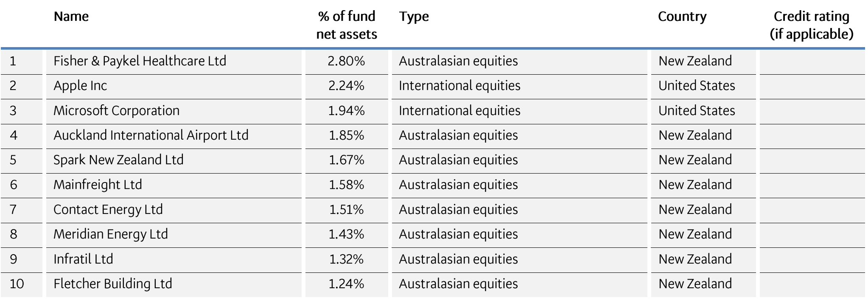Viewport: 868px width, 303px height.
Task: Select Fisher & Paykel Healthcare Ltd
Action: (x=140, y=61)
